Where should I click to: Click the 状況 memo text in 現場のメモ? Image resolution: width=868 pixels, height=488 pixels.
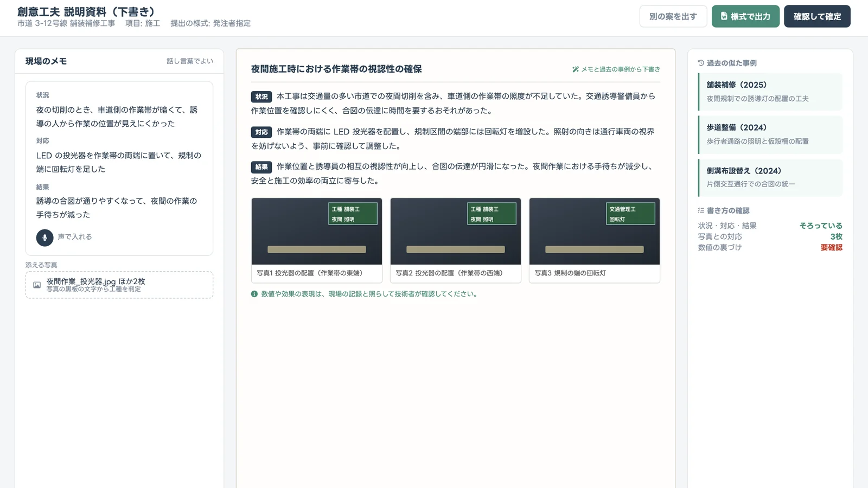pyautogui.click(x=117, y=117)
